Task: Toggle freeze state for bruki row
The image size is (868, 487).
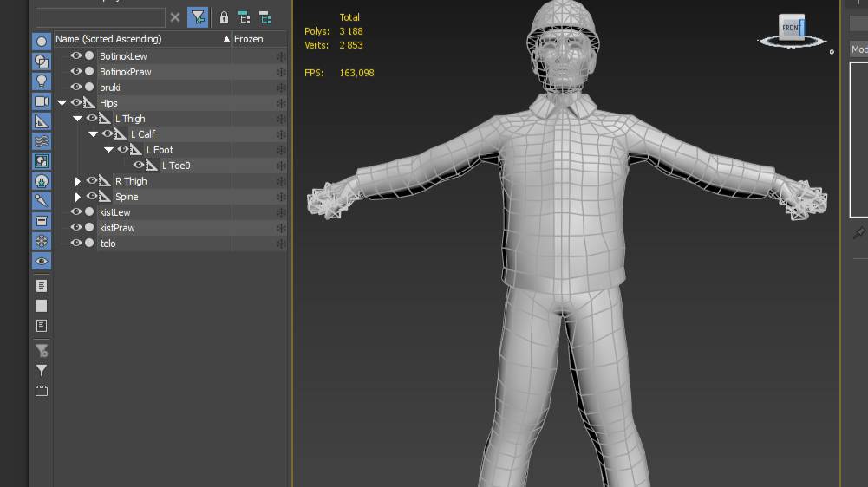Action: click(x=280, y=88)
